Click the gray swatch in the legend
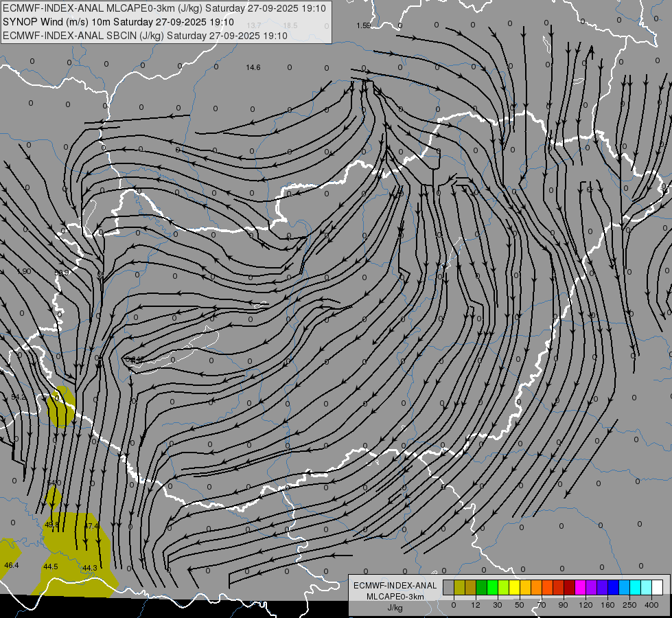 coord(449,587)
